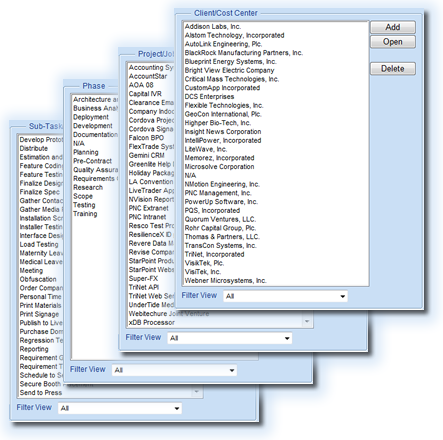Viewport: 443px width, 440px height.
Task: Select Reporting in Sub-Task list
Action: [x=34, y=349]
